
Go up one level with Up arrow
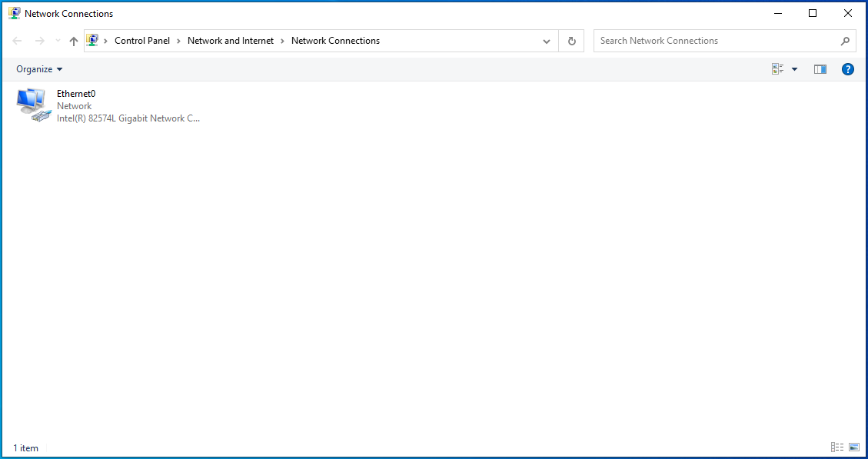74,42
